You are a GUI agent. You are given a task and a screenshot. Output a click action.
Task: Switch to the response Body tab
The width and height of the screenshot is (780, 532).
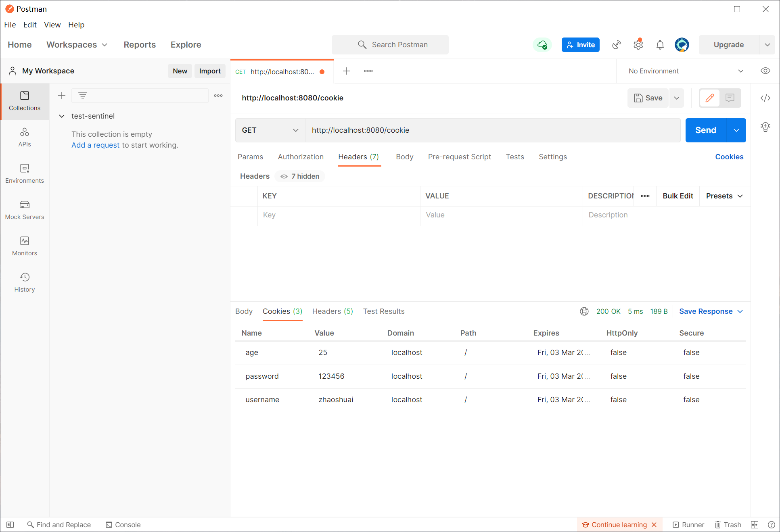(244, 311)
